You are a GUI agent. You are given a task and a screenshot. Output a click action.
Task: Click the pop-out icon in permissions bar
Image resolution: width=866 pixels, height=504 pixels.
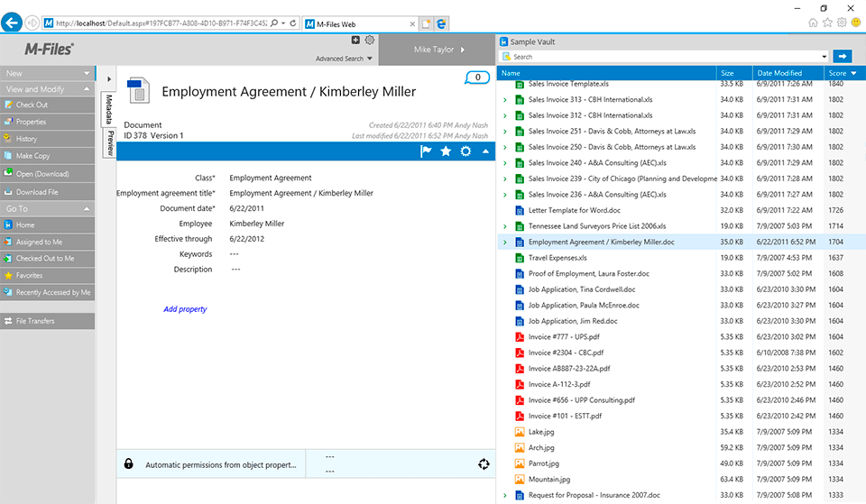tap(484, 464)
